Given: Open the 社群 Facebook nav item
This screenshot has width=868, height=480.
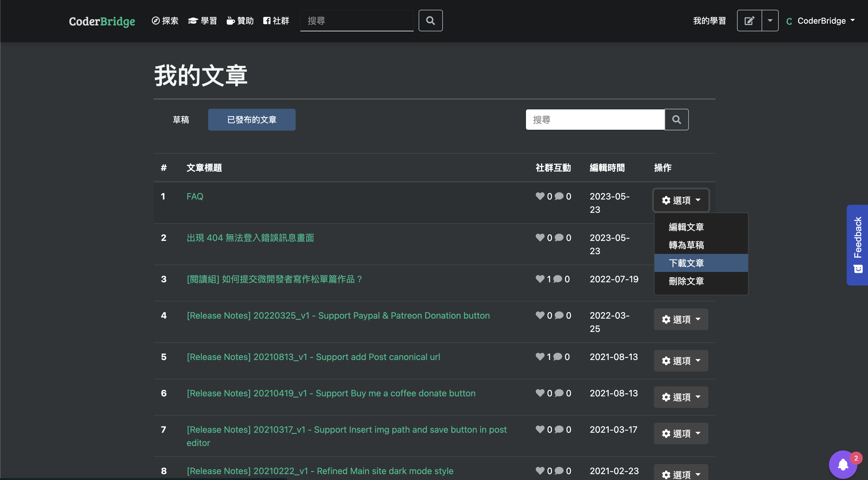Looking at the screenshot, I should [276, 21].
